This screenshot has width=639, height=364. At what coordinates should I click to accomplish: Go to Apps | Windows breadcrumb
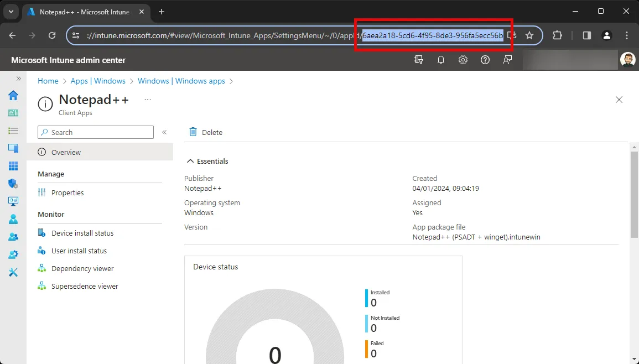pyautogui.click(x=98, y=81)
